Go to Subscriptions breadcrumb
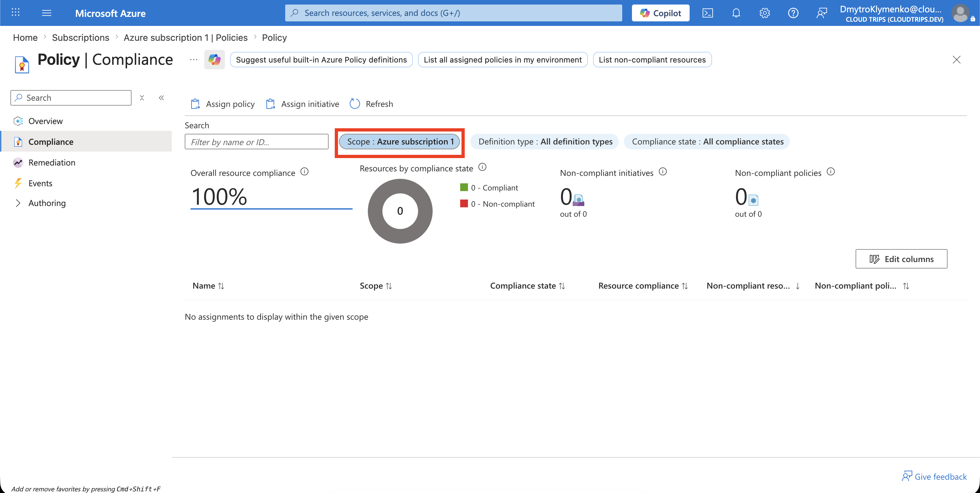 (81, 37)
